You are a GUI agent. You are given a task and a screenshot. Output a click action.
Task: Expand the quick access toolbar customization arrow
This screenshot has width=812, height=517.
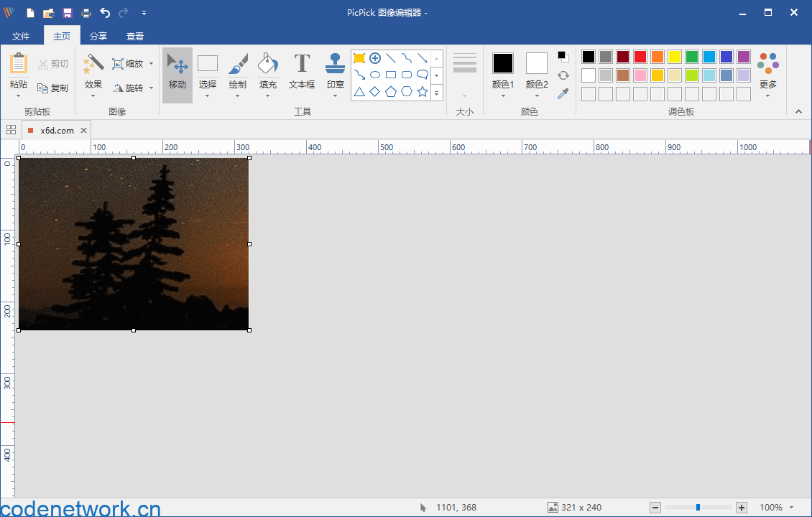point(144,13)
